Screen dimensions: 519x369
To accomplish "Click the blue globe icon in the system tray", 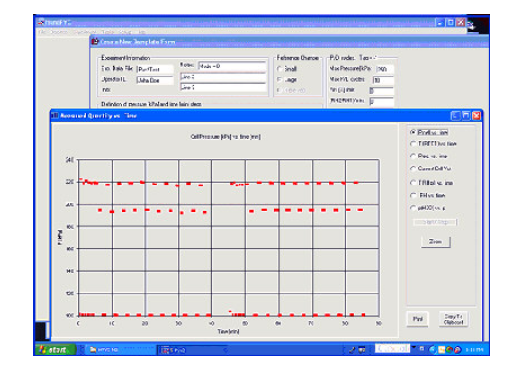I will coord(433,349).
